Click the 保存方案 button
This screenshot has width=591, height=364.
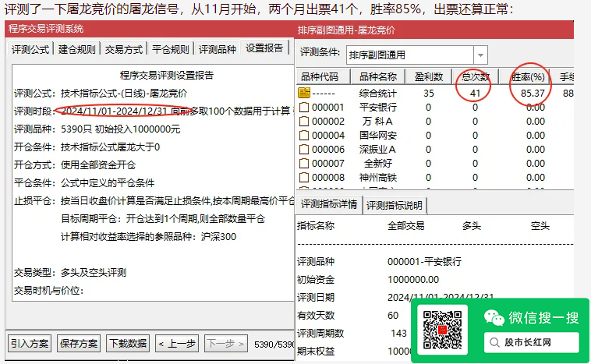click(x=79, y=343)
